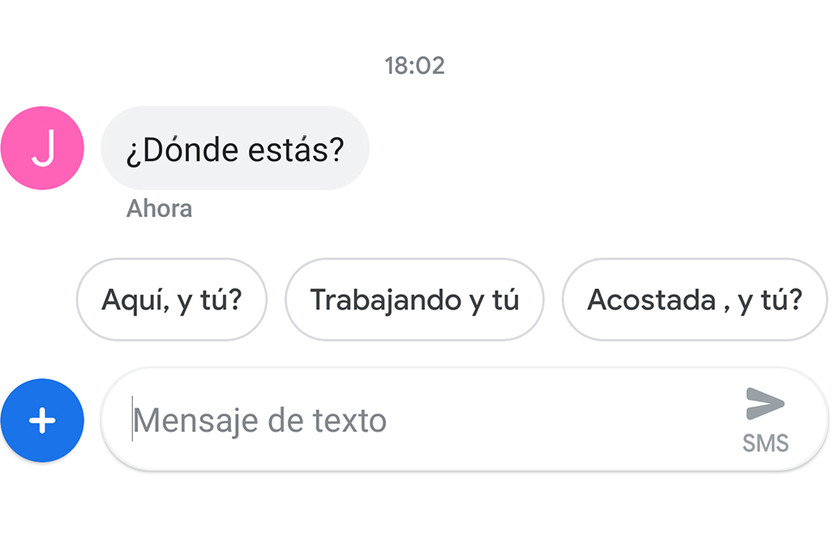Click the received question text "¿Dónde estás?"

(x=235, y=149)
